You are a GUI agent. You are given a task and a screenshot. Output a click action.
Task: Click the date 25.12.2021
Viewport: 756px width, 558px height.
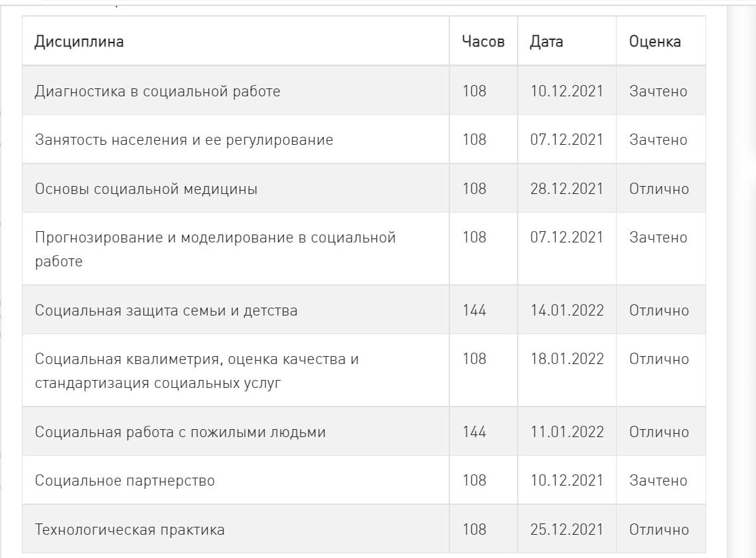click(x=567, y=529)
